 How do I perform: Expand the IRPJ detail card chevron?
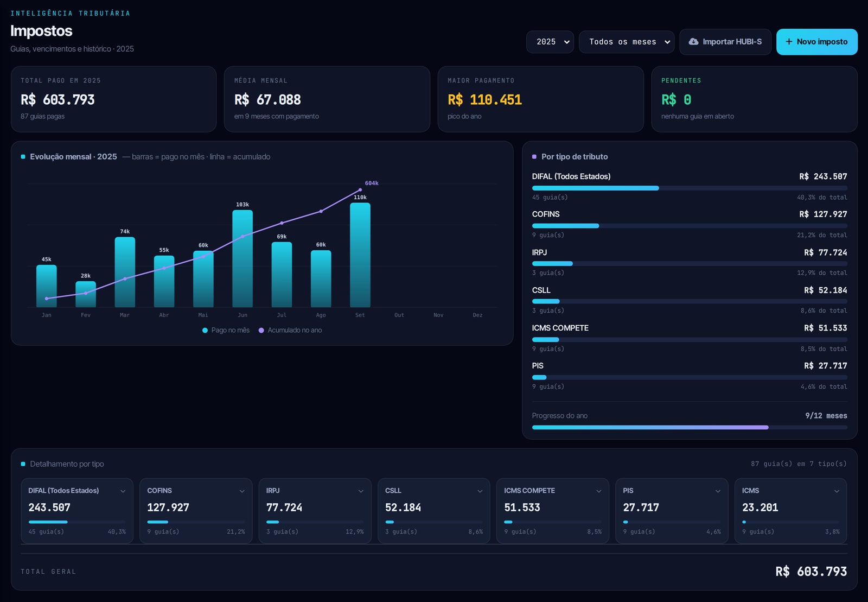click(361, 491)
